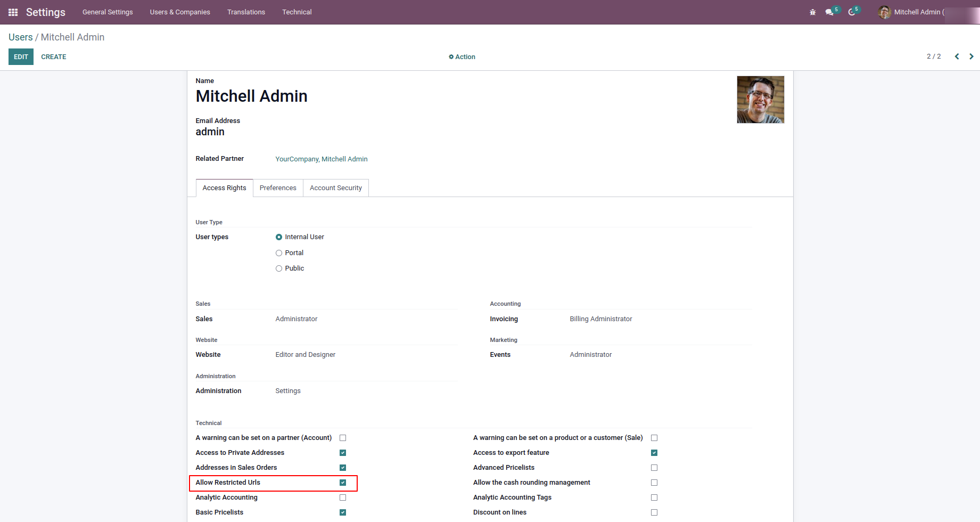980x522 pixels.
Task: Open the apps grid menu icon
Action: point(13,12)
